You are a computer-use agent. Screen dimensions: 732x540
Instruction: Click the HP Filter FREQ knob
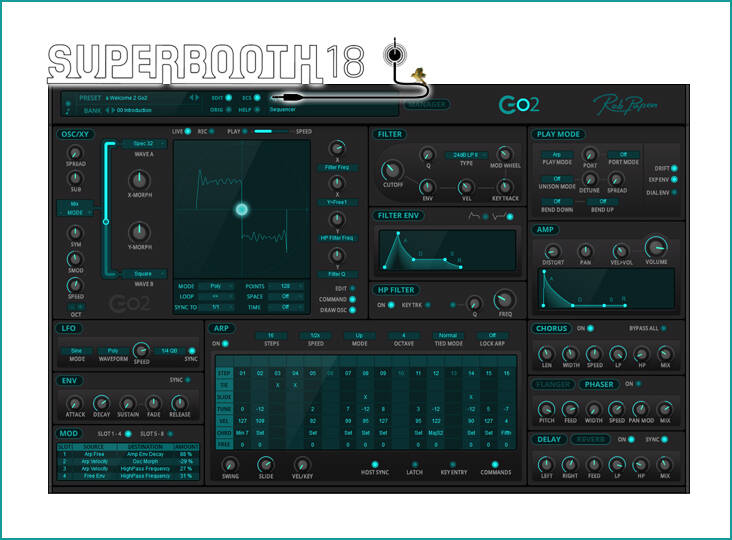[505, 300]
